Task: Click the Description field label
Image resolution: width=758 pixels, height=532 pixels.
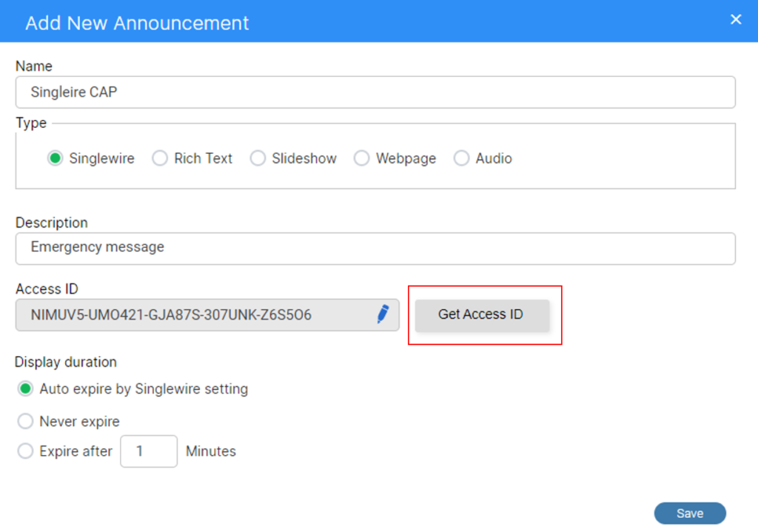Action: (52, 223)
